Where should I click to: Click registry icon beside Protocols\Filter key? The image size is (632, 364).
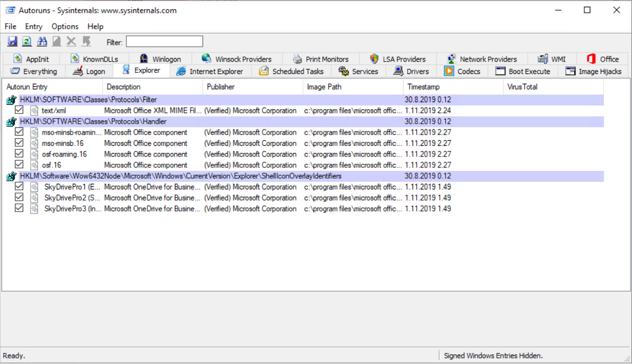tap(11, 100)
